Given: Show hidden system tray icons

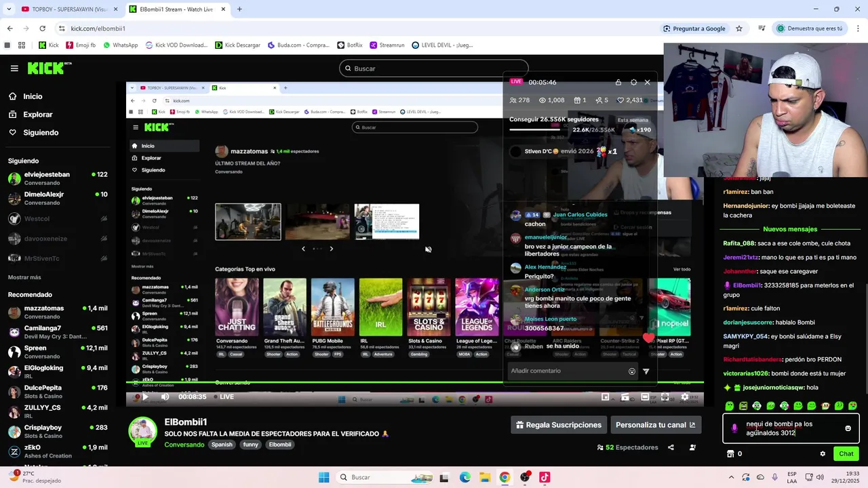Looking at the screenshot, I should 731,477.
